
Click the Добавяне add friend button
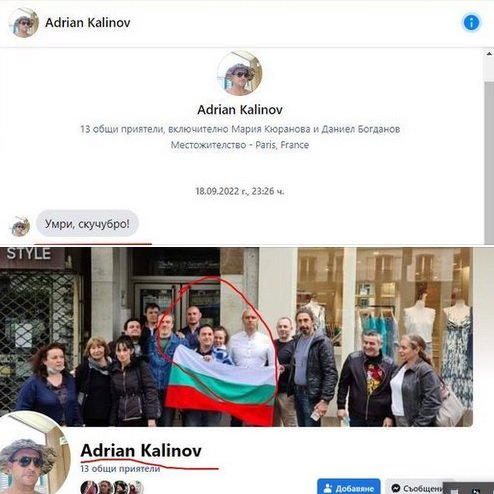tap(348, 487)
